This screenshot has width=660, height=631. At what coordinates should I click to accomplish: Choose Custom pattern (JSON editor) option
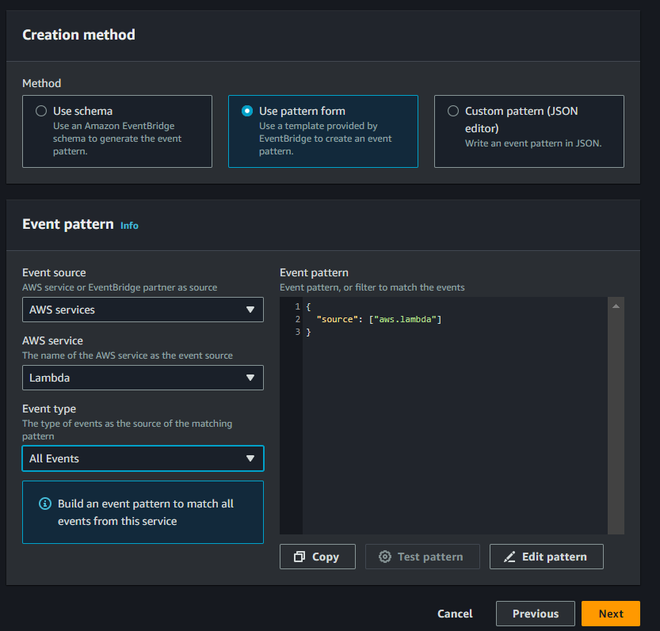click(454, 111)
